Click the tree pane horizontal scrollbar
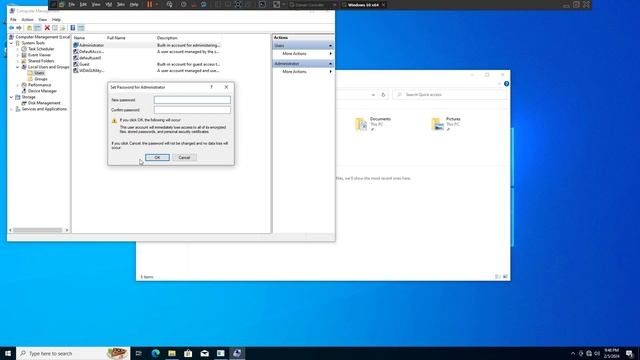 click(39, 230)
